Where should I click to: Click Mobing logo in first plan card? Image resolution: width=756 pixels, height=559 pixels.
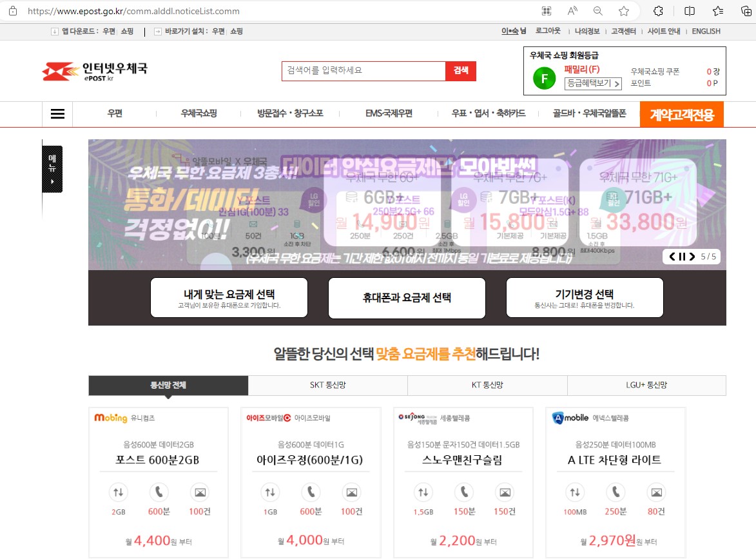coord(111,418)
